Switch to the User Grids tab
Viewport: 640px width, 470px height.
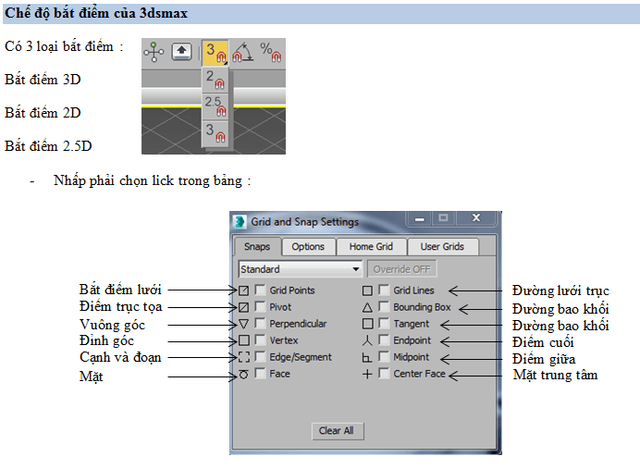point(442,247)
